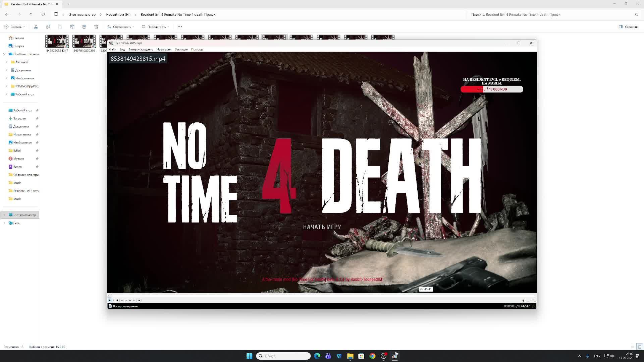Click the Share icon in Explorer toolbar
This screenshot has width=644, height=362.
point(84,27)
